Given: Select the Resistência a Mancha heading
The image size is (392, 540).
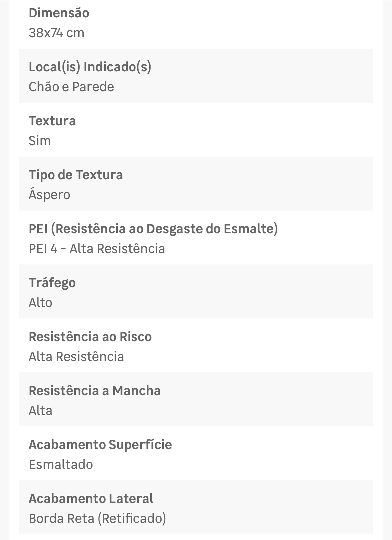Looking at the screenshot, I should 95,391.
